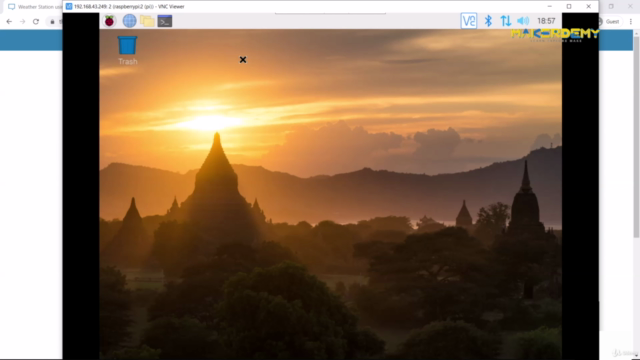This screenshot has height=360, width=640.
Task: Maximize the VNC Viewer window
Action: pyautogui.click(x=569, y=7)
